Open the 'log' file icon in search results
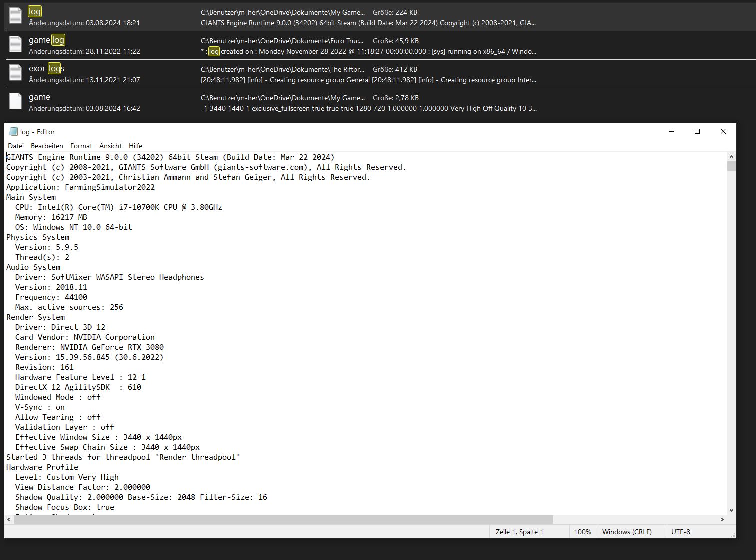Screen dimensions: 756x560 tap(16, 16)
